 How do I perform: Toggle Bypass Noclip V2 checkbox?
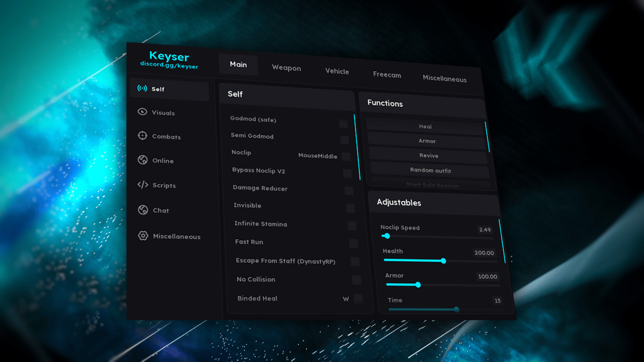point(347,173)
